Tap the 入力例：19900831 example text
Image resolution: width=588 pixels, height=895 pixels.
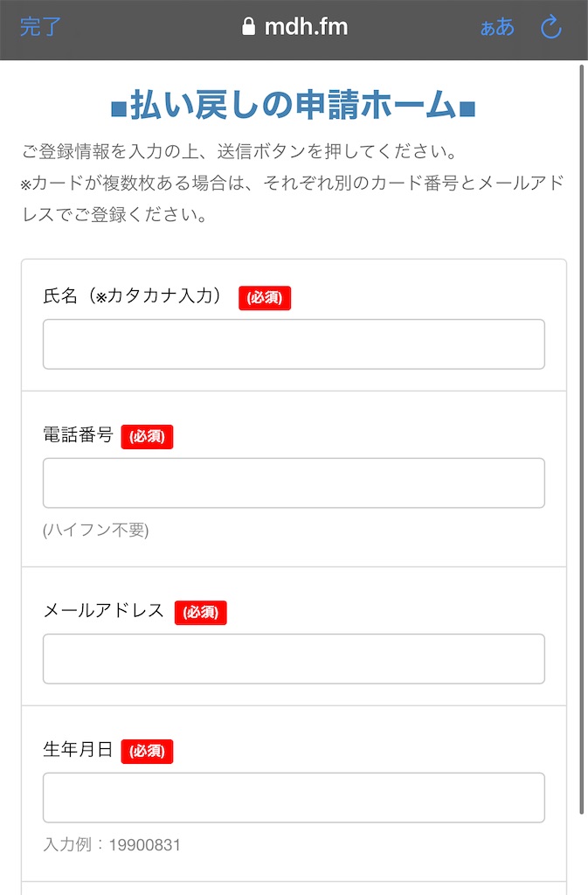(109, 844)
